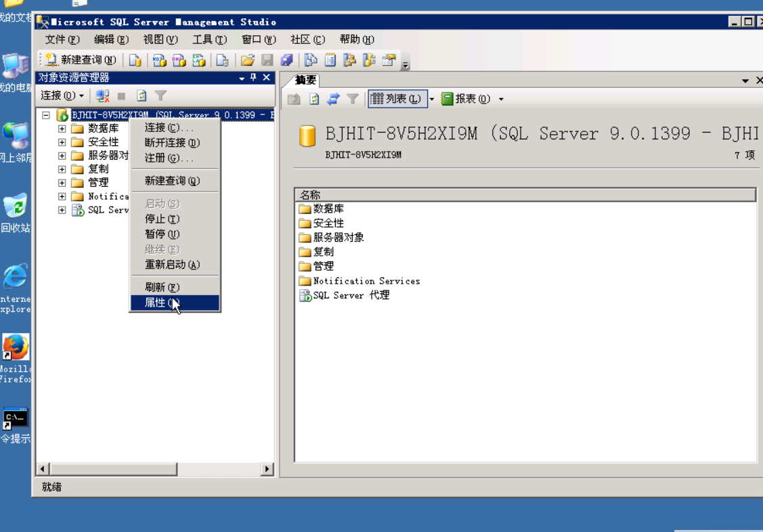The image size is (763, 532).
Task: Click Filter icon in Object Explorer toolbar
Action: (160, 96)
